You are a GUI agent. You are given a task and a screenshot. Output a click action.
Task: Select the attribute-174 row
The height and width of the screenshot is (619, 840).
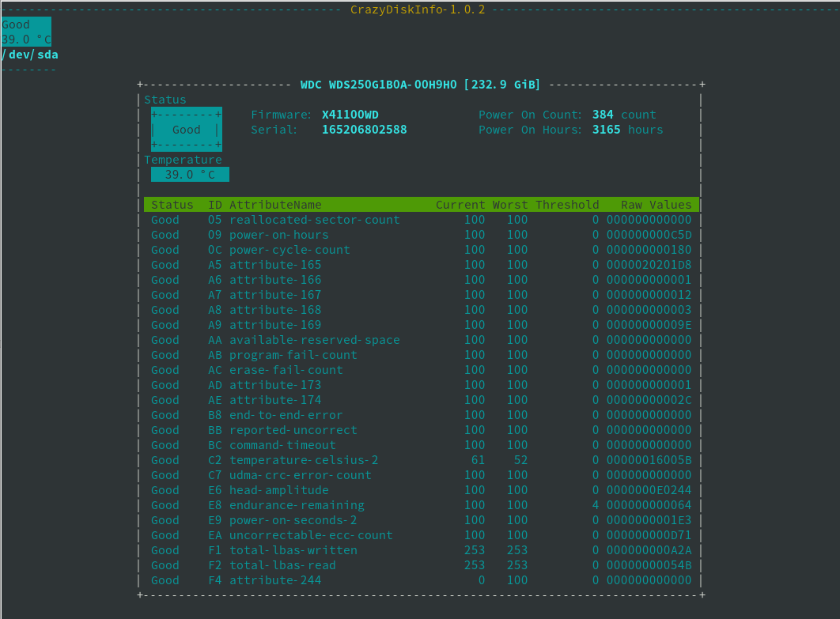coord(422,399)
